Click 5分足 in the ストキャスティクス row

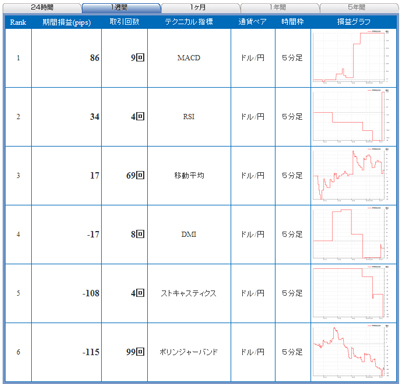(292, 293)
